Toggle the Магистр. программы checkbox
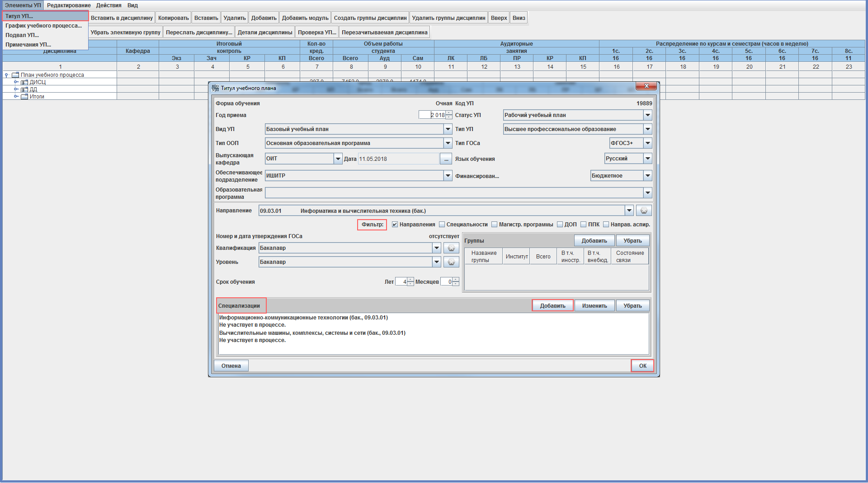The image size is (868, 483). tap(494, 225)
